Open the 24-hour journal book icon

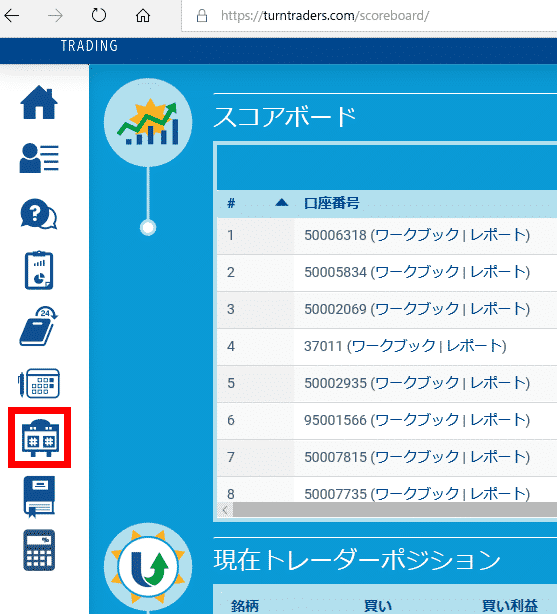coord(39,326)
